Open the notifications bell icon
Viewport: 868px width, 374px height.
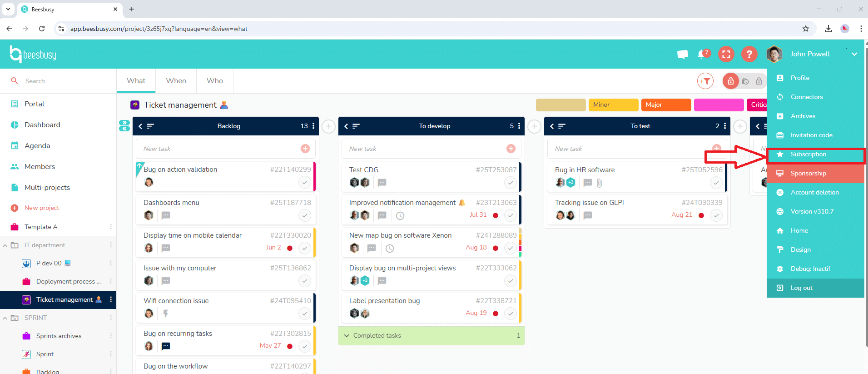pyautogui.click(x=702, y=55)
